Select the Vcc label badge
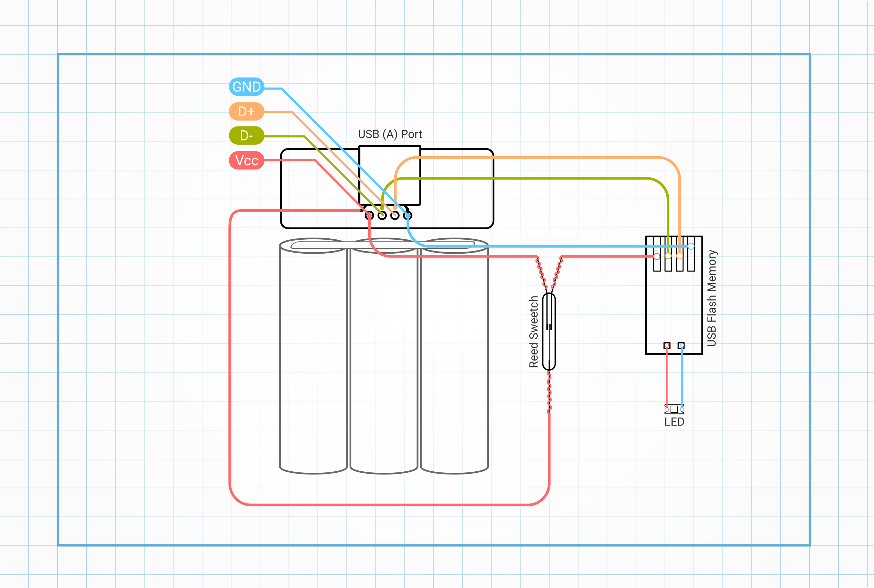The height and width of the screenshot is (588, 874). pos(246,161)
